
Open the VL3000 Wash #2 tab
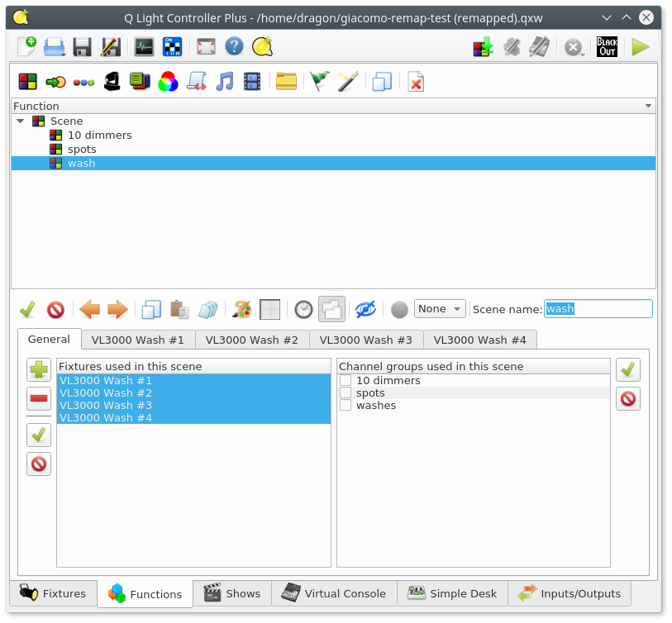(x=251, y=340)
